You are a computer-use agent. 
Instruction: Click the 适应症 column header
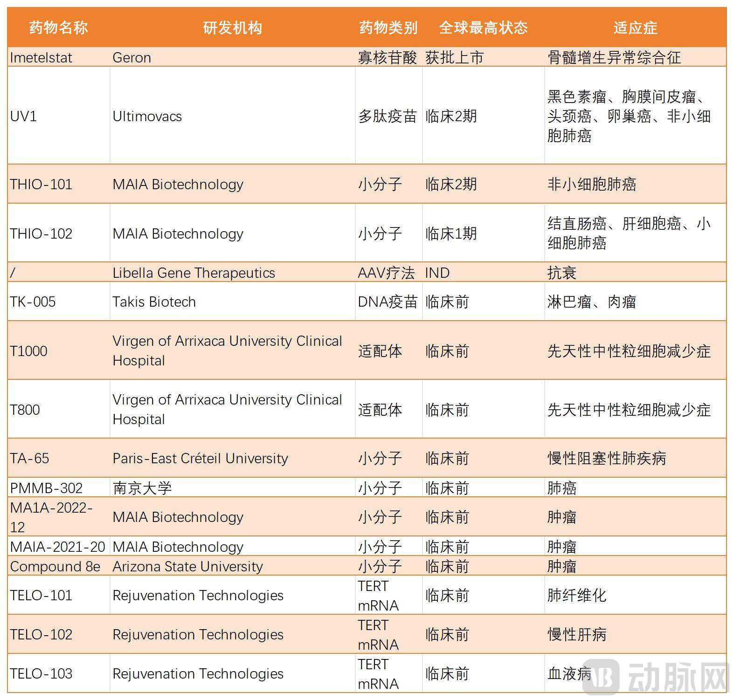click(636, 28)
